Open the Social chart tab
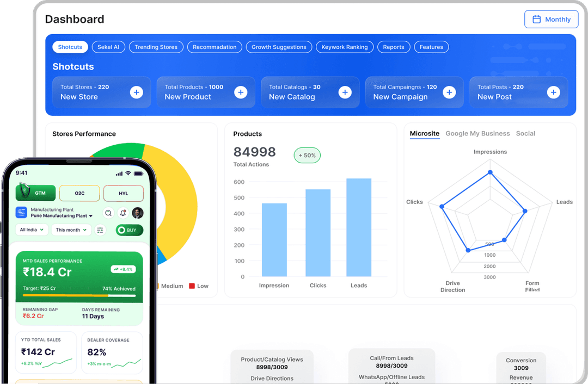 point(525,134)
